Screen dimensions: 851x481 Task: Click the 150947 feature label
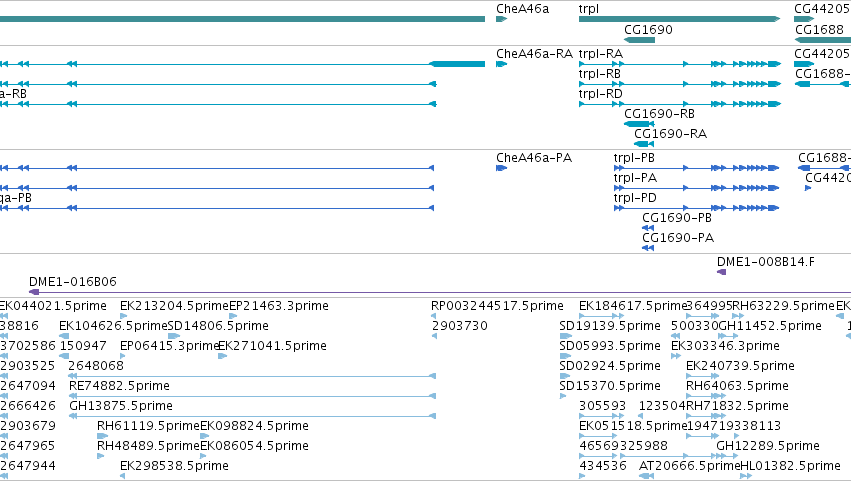(83, 346)
